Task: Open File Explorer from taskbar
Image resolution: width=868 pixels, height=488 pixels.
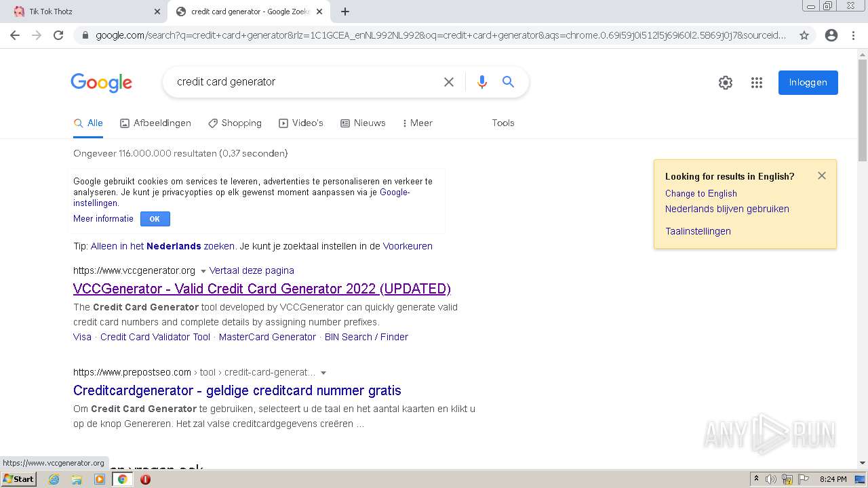Action: pos(77,479)
